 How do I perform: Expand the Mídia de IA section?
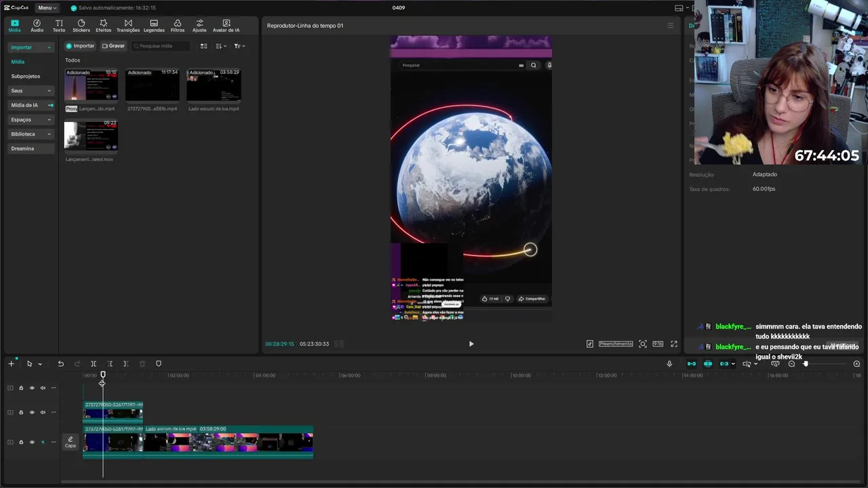(x=31, y=105)
